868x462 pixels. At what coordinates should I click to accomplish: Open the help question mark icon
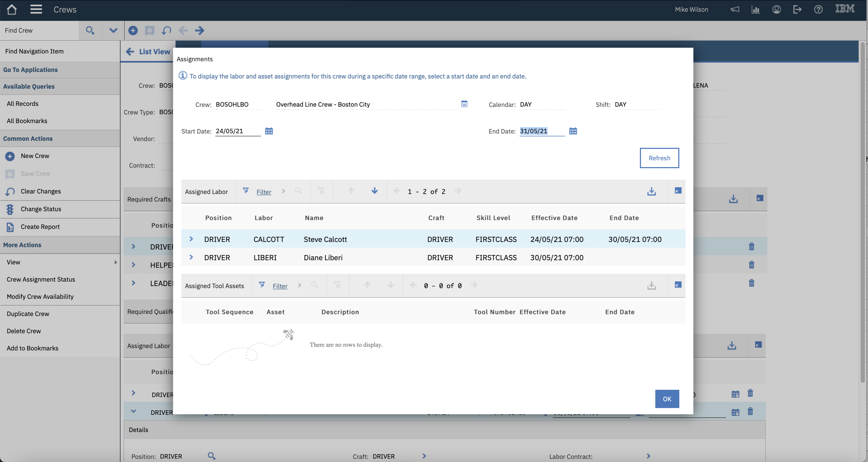pyautogui.click(x=818, y=9)
